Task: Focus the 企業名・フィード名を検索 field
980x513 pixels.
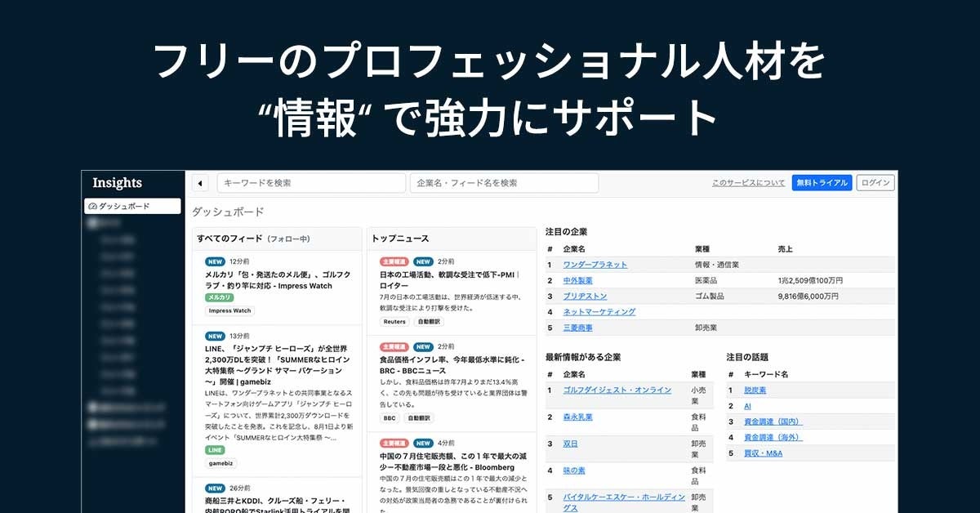Action: pos(504,183)
